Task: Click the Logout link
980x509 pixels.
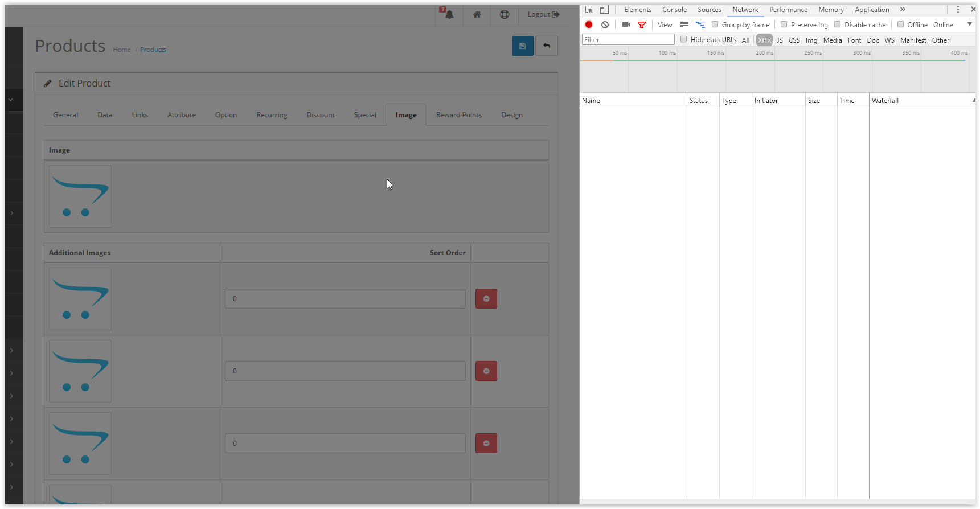Action: point(543,15)
